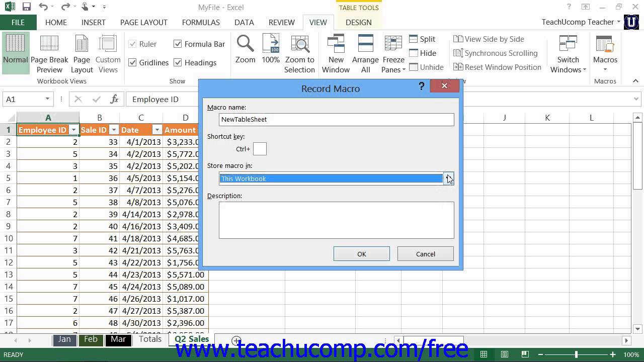The height and width of the screenshot is (362, 644).
Task: Click in the Macro name field
Action: tap(337, 119)
